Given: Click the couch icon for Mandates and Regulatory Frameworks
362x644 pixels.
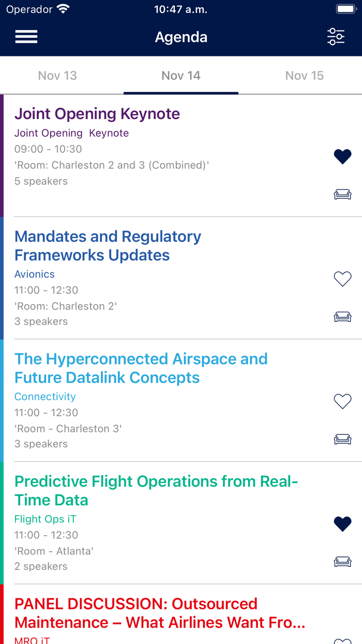Looking at the screenshot, I should (343, 316).
